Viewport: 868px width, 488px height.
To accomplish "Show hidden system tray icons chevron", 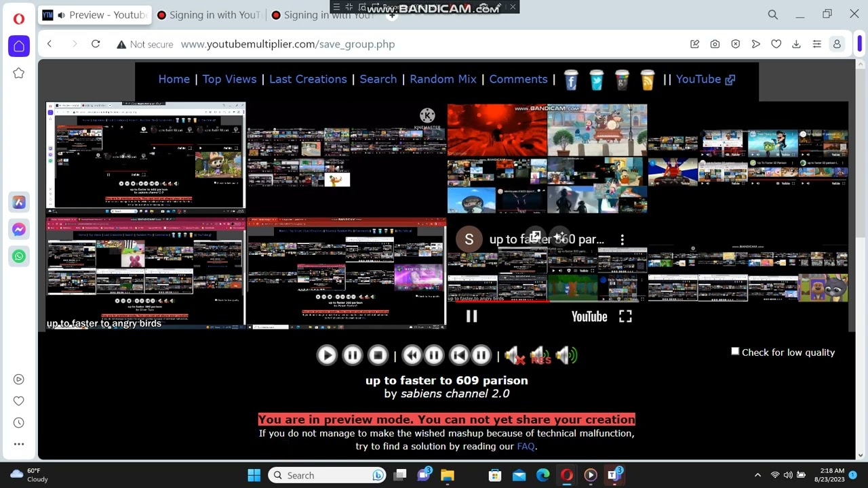I will pos(757,475).
